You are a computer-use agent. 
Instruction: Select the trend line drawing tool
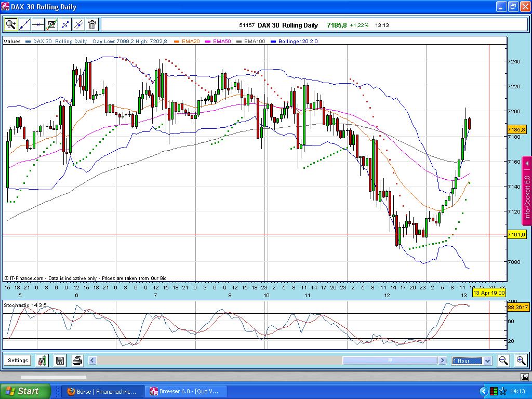tap(24, 24)
